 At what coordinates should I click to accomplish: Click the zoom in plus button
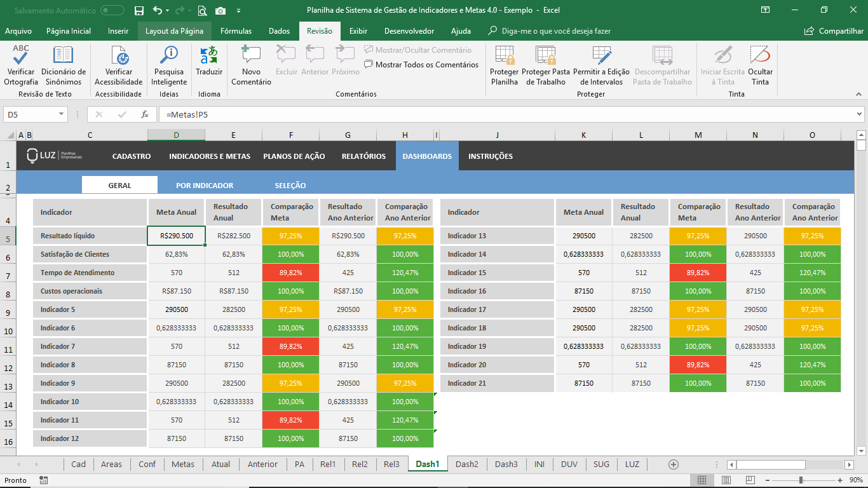(x=841, y=480)
